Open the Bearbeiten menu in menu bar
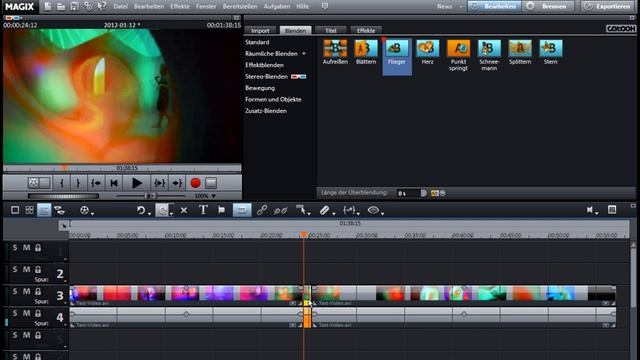This screenshot has height=360, width=640. 149,7
